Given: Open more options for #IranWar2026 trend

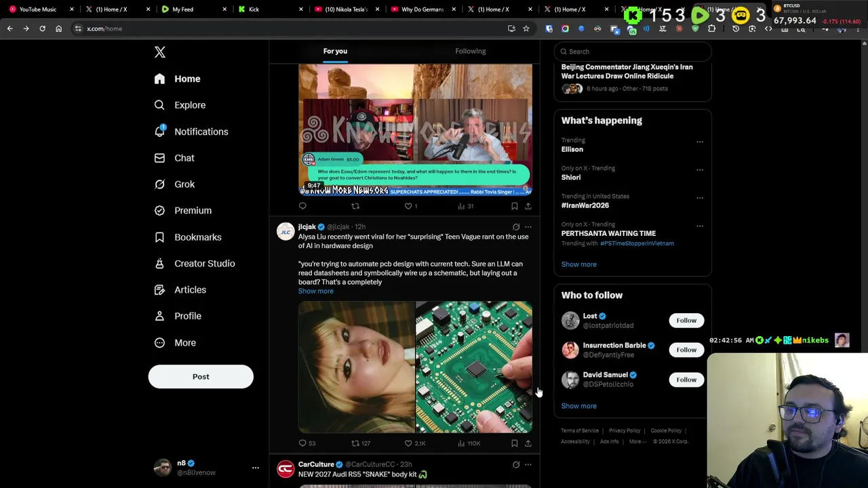Looking at the screenshot, I should pyautogui.click(x=700, y=198).
